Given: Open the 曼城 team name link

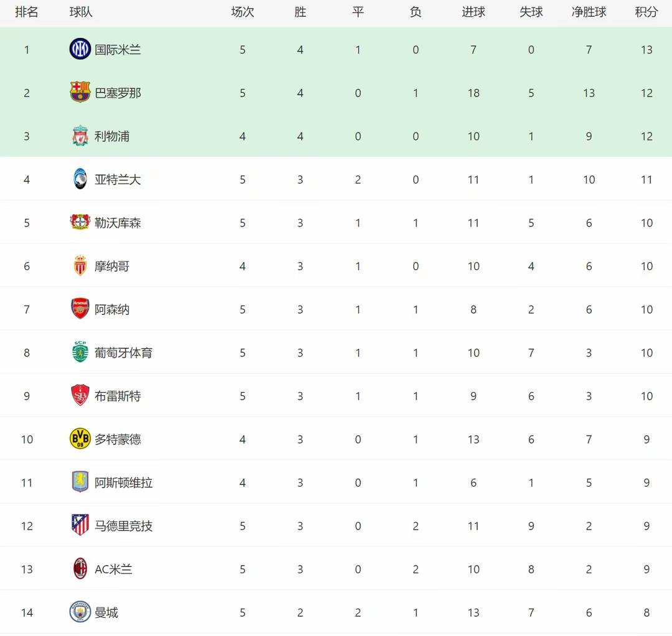Looking at the screenshot, I should pos(106,612).
